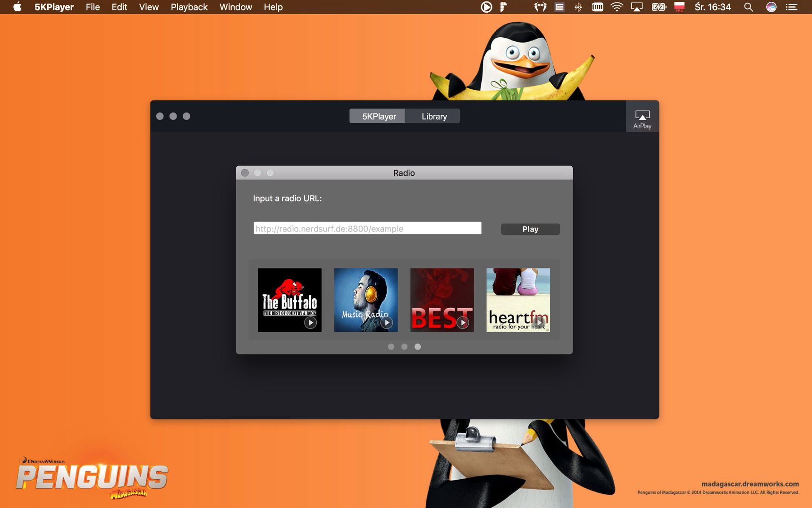The image size is (812, 508).
Task: Open Notification Center list icon
Action: 792,7
